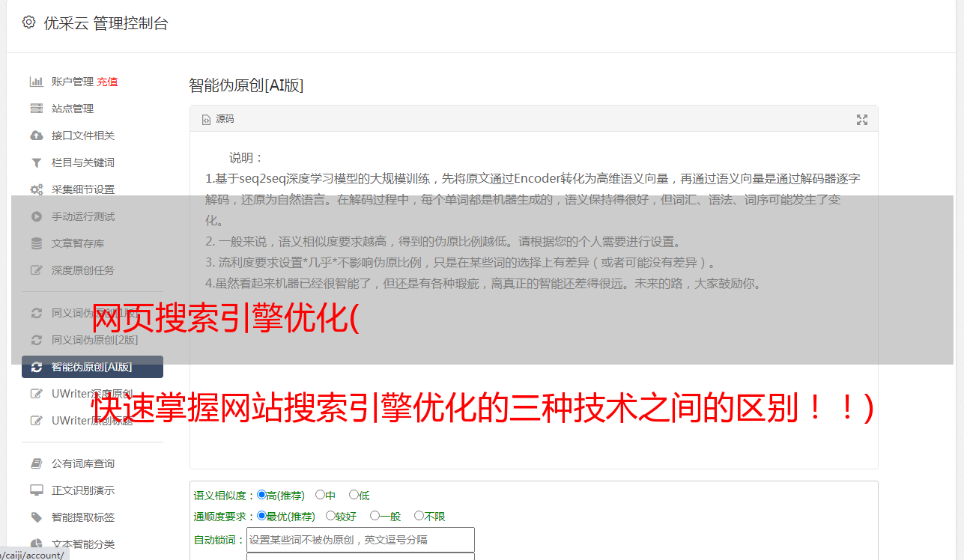Click the database icon for 文章暂存库
This screenshot has width=964, height=560.
[36, 243]
